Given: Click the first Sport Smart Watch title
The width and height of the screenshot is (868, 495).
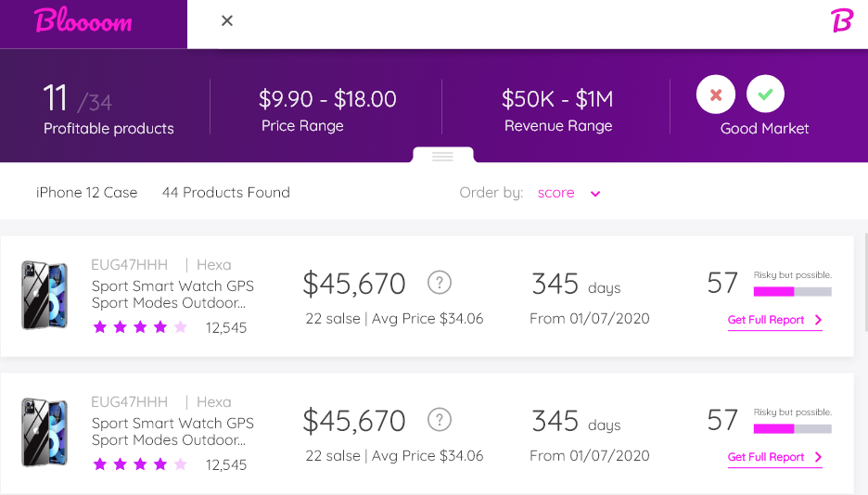Looking at the screenshot, I should [172, 286].
